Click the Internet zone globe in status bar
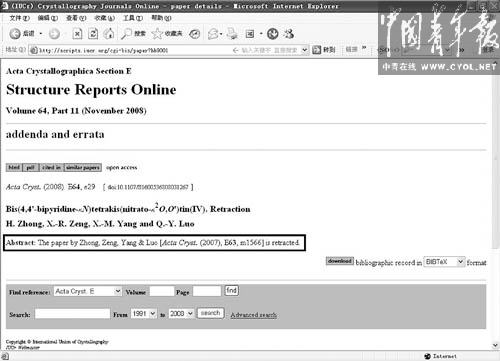The width and height of the screenshot is (500, 361). [428, 356]
